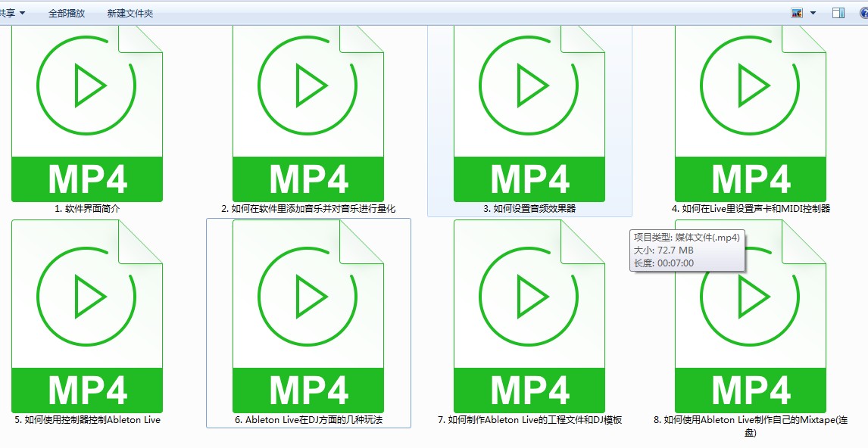Click 全部播放 in the toolbar
868x448 pixels.
(x=67, y=14)
